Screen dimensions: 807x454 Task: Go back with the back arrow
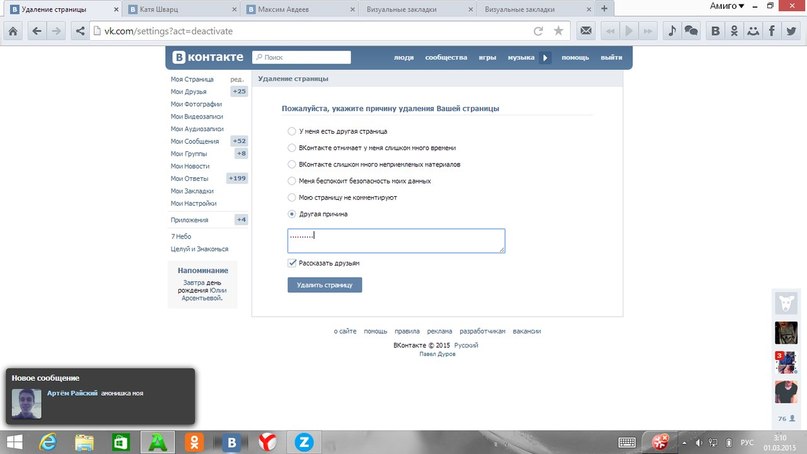pyautogui.click(x=37, y=31)
